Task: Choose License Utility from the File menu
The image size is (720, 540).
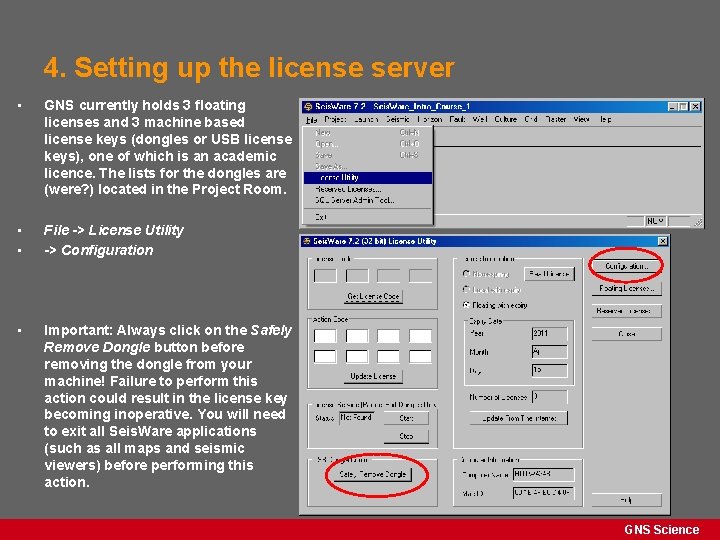Action: pos(368,178)
